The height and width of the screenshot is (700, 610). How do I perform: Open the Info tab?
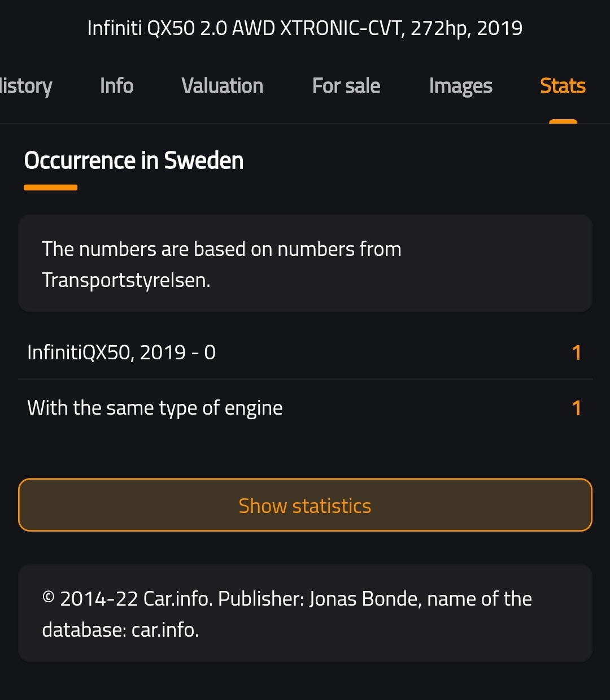[116, 86]
